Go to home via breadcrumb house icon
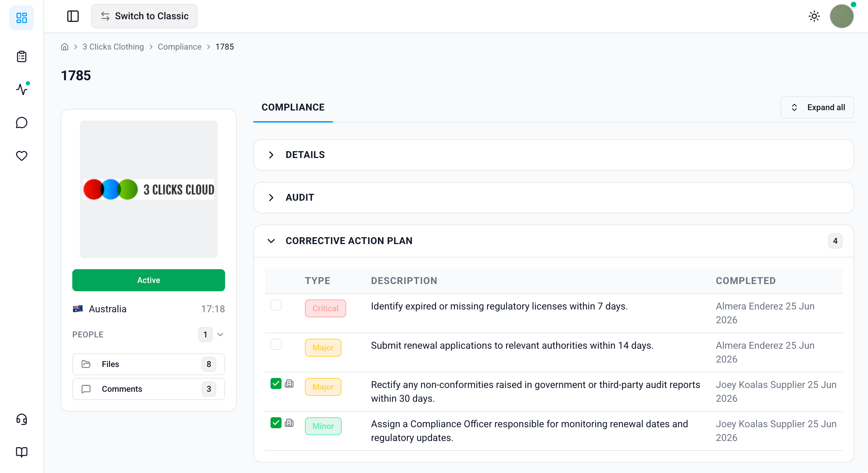Screen dimensions: 868x473 (65, 47)
